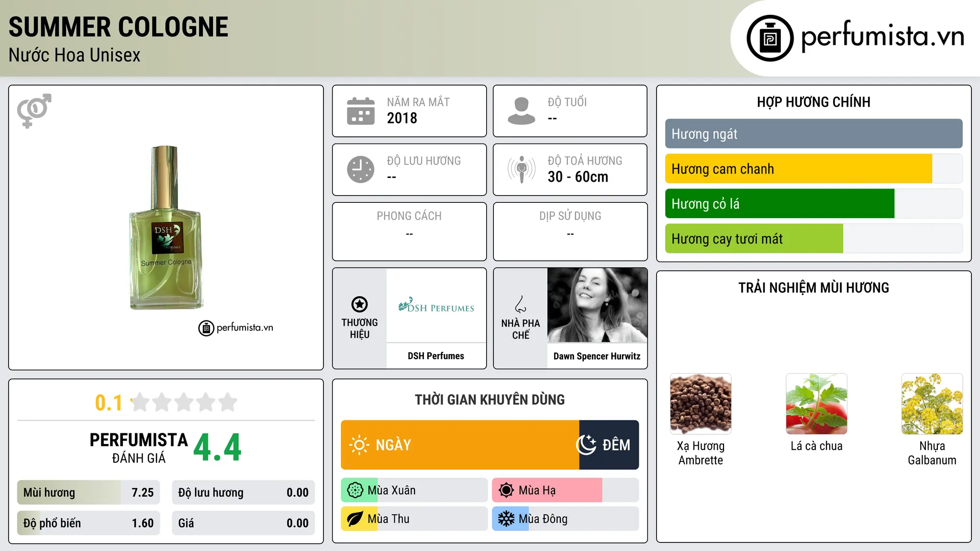Viewport: 980px width, 551px height.
Task: Click the clock icon beside Độ lưu hương
Action: tap(361, 169)
